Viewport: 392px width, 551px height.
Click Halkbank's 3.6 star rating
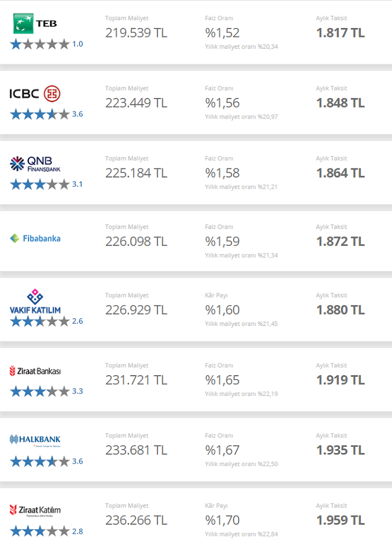click(x=46, y=461)
